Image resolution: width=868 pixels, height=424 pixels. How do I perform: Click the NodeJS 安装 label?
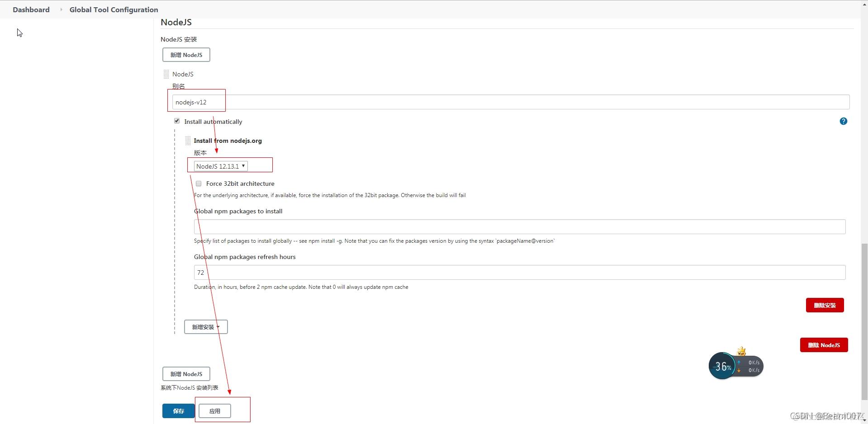(179, 39)
